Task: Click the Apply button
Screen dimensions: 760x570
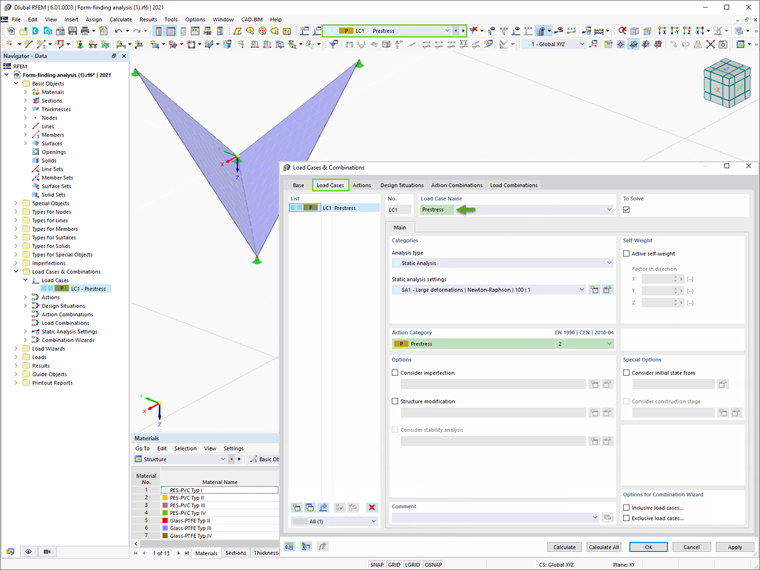Action: (735, 547)
